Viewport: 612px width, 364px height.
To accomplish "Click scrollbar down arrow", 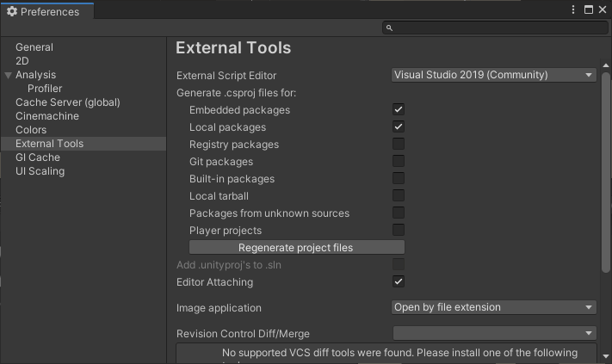I will (606, 355).
